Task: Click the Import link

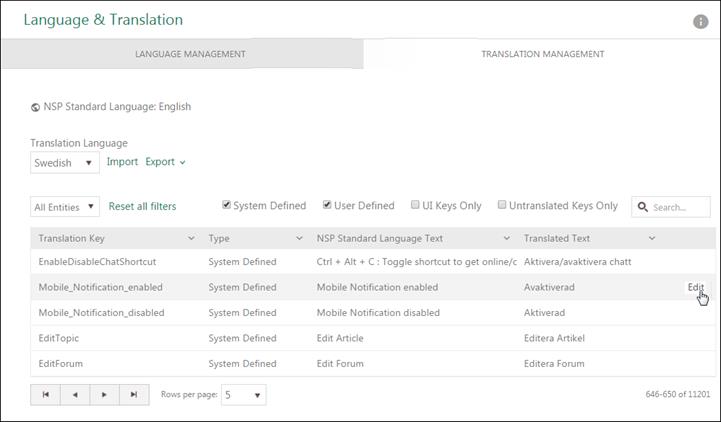Action: pos(122,162)
